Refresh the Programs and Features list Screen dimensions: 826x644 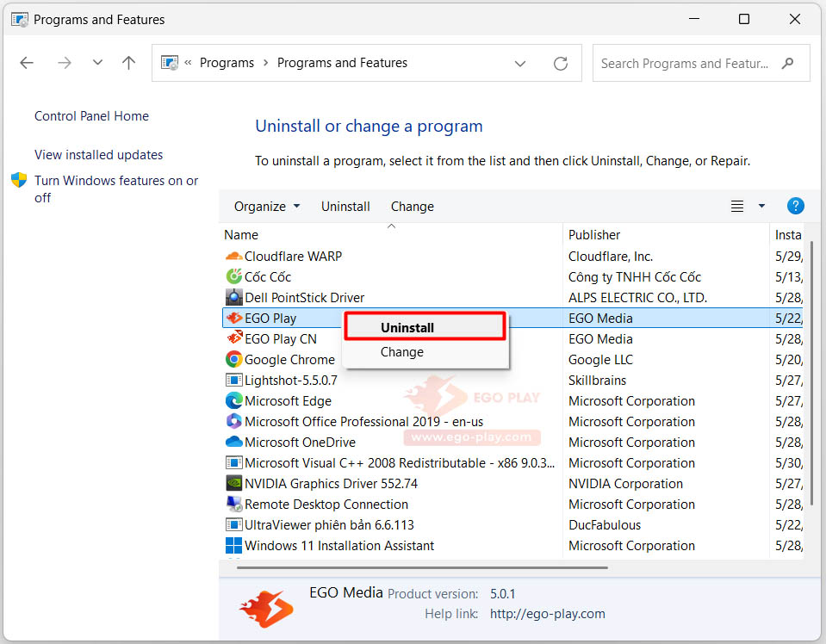pos(561,63)
